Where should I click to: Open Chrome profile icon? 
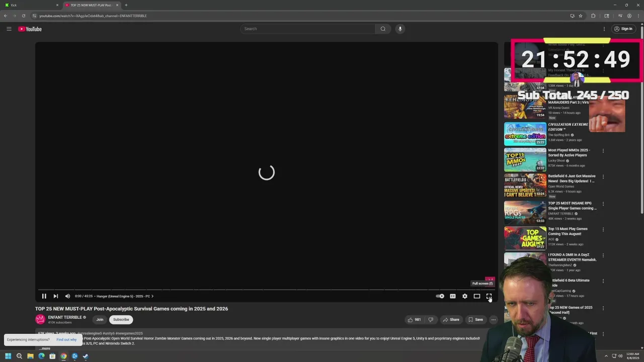coord(629,16)
